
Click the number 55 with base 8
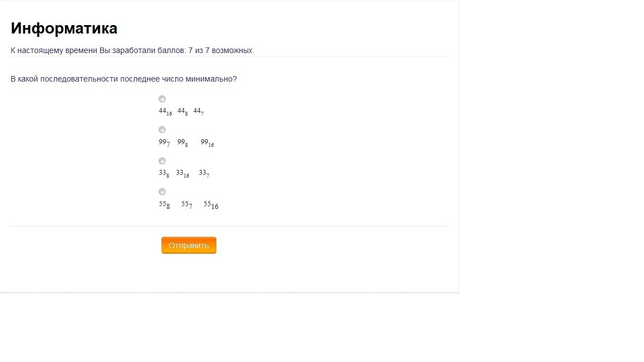pyautogui.click(x=164, y=205)
